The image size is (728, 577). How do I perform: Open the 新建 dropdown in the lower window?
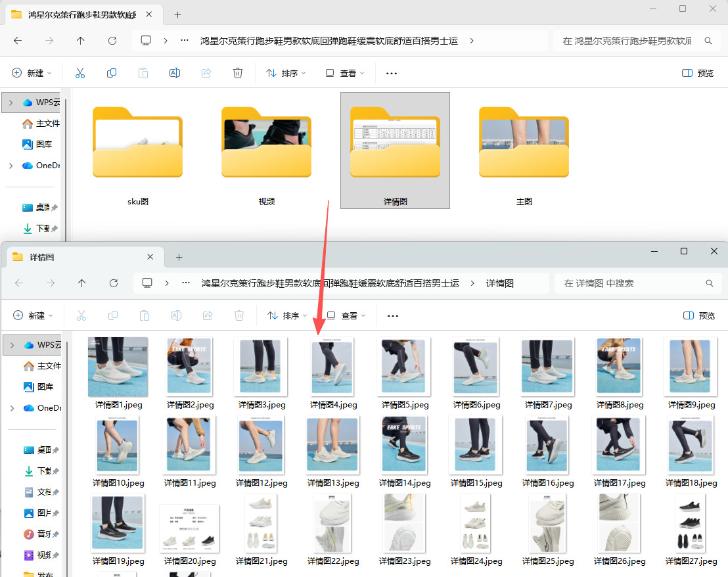pos(33,315)
